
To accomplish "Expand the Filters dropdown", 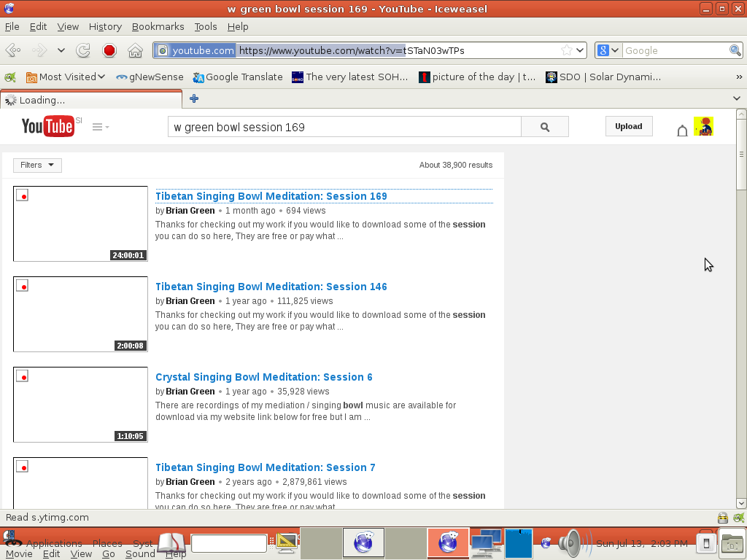I will pos(37,166).
